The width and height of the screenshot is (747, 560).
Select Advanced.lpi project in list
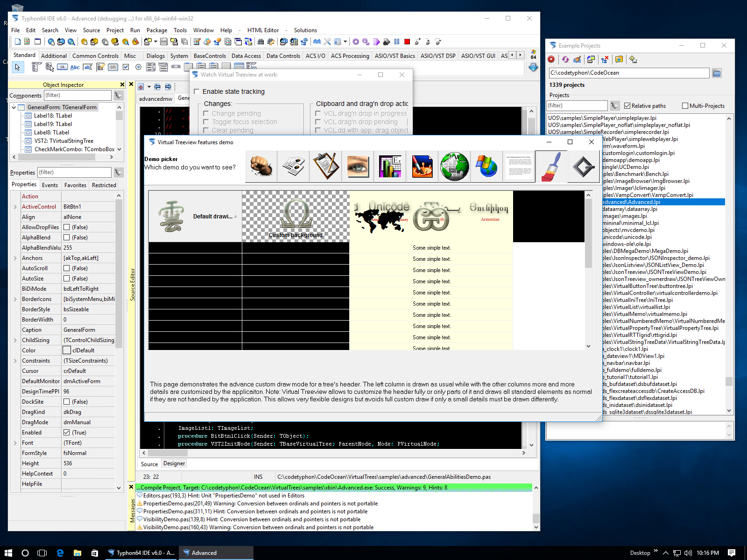coord(663,202)
